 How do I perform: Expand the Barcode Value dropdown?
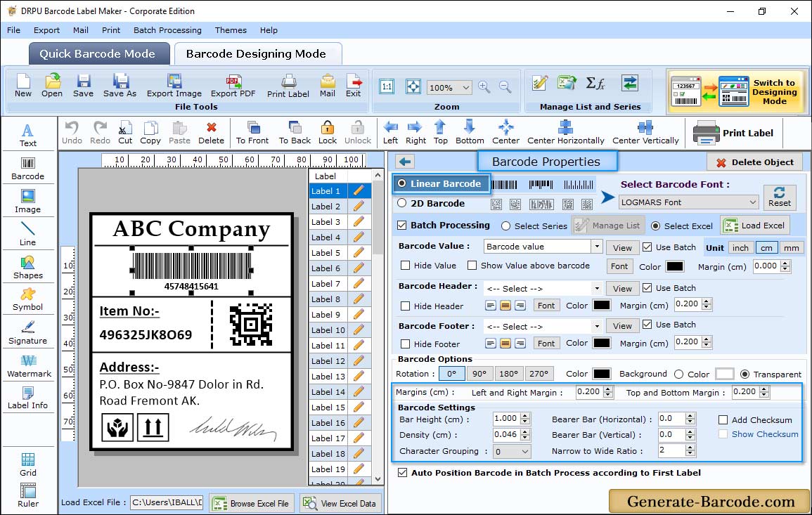[x=597, y=247]
